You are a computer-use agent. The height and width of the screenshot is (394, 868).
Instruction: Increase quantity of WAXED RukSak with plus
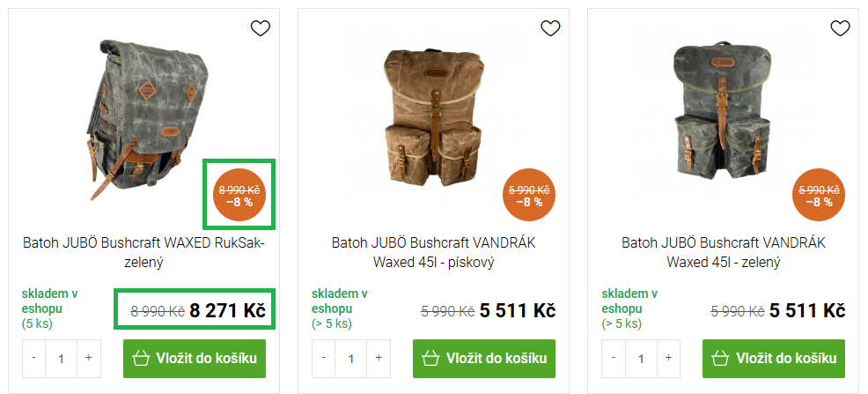(89, 359)
